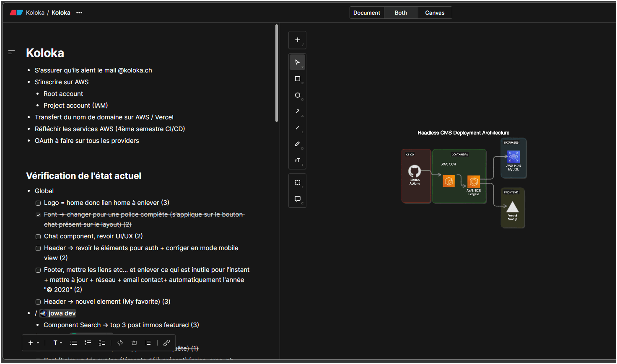
Task: Select the Line tool
Action: click(x=297, y=128)
